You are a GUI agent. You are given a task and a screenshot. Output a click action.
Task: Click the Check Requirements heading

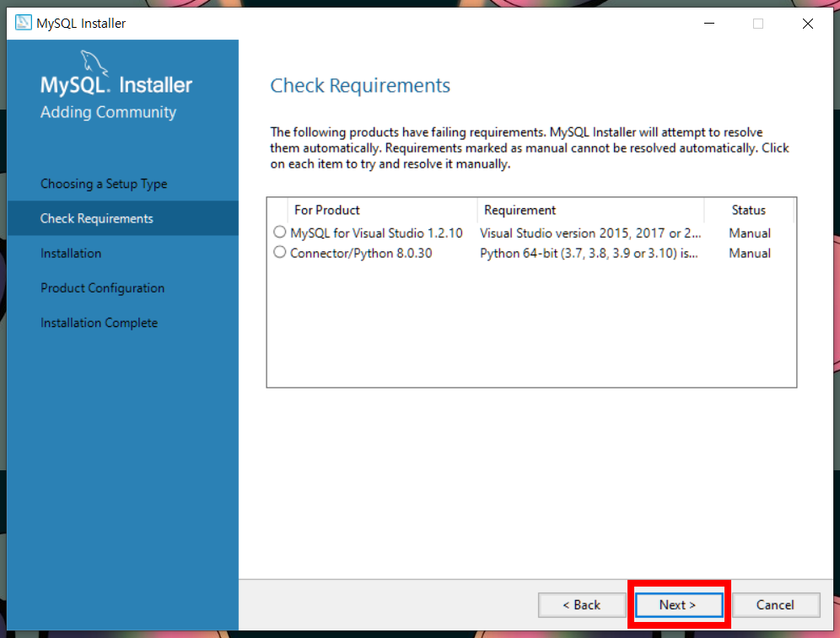[x=360, y=86]
